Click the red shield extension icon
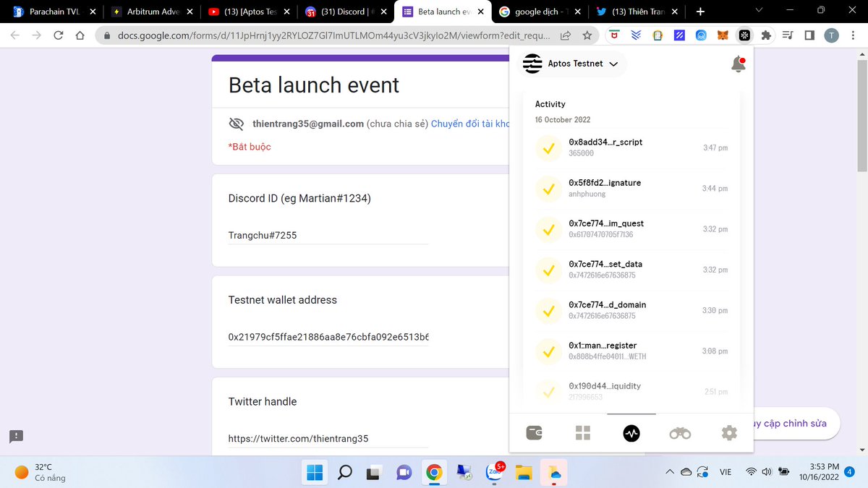Viewport: 868px width, 488px height. (x=615, y=35)
